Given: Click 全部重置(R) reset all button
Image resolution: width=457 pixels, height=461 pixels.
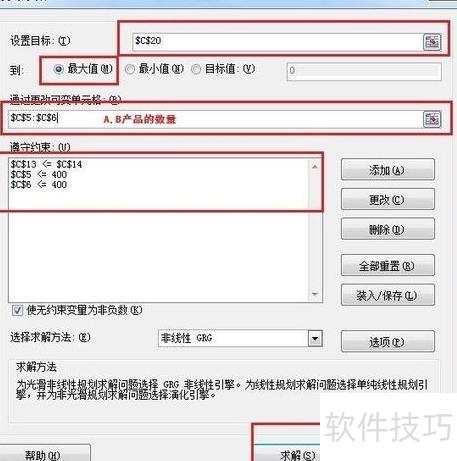Looking at the screenshot, I should [x=388, y=265].
